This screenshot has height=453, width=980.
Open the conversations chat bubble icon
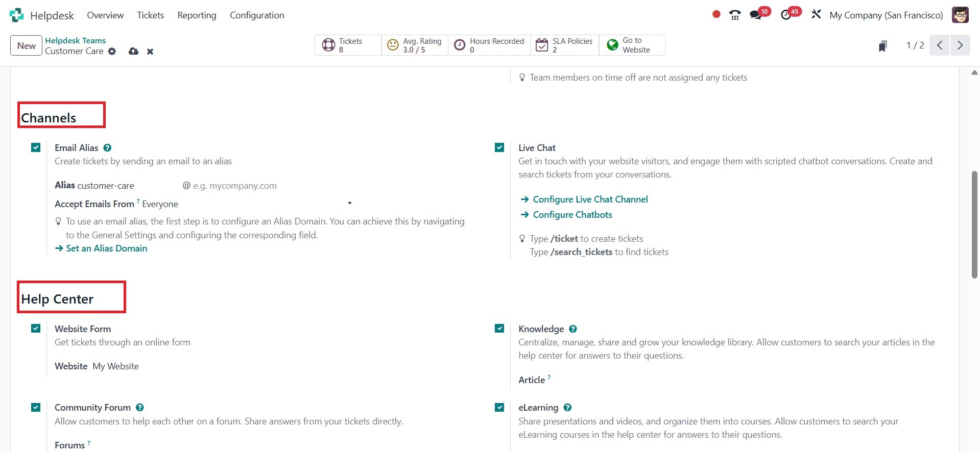click(x=755, y=15)
